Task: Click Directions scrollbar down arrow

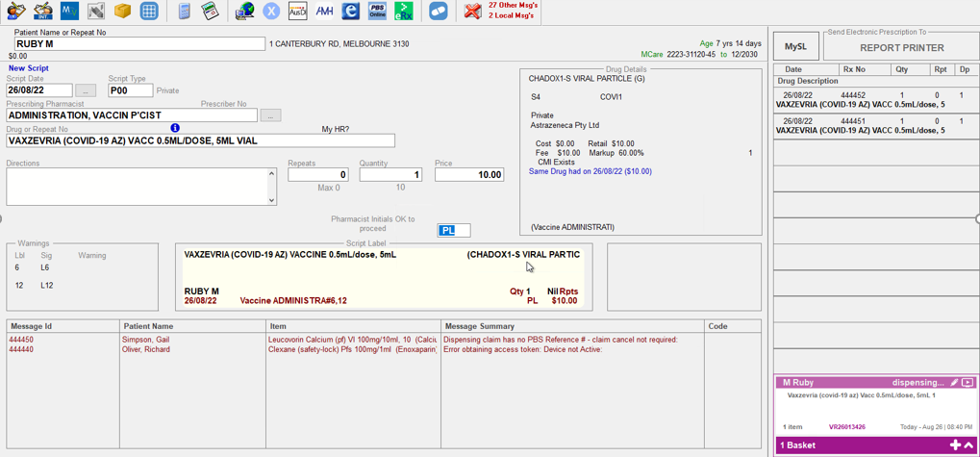Action: coord(271,200)
